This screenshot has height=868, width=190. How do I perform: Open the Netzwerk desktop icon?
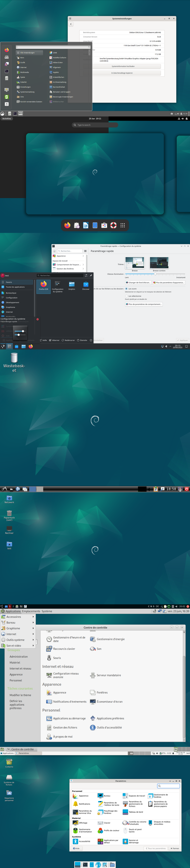pyautogui.click(x=9, y=499)
